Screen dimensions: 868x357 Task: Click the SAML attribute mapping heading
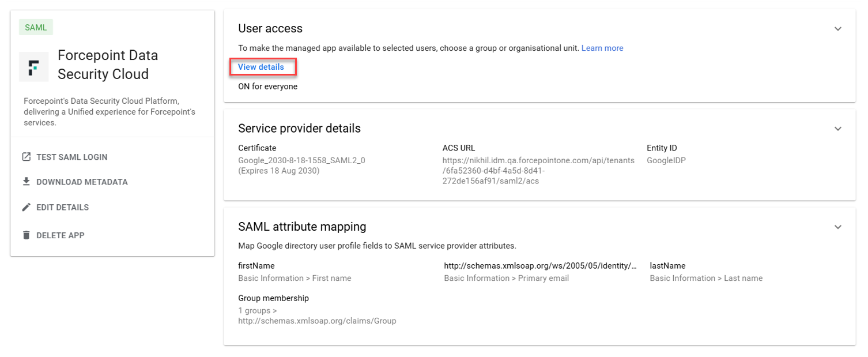coord(302,227)
